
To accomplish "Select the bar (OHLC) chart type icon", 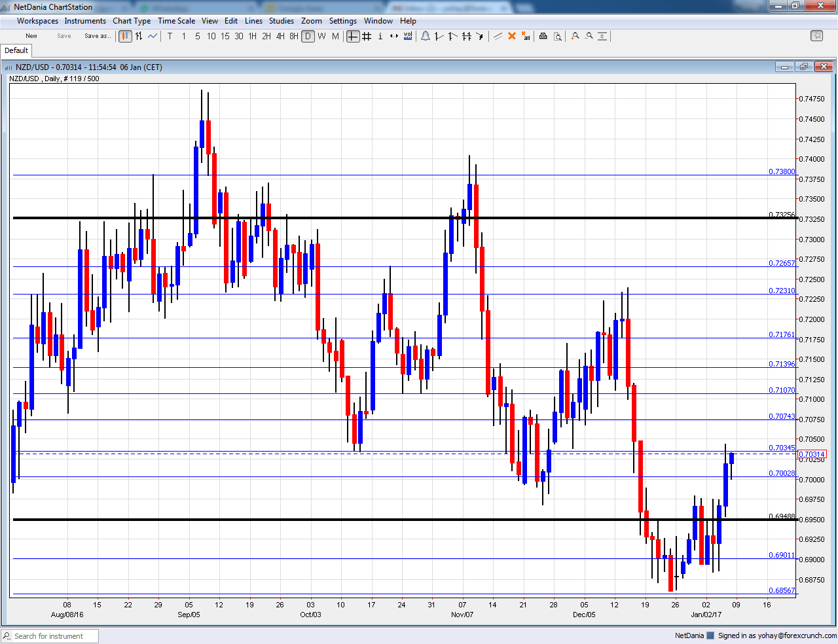I will pyautogui.click(x=139, y=37).
